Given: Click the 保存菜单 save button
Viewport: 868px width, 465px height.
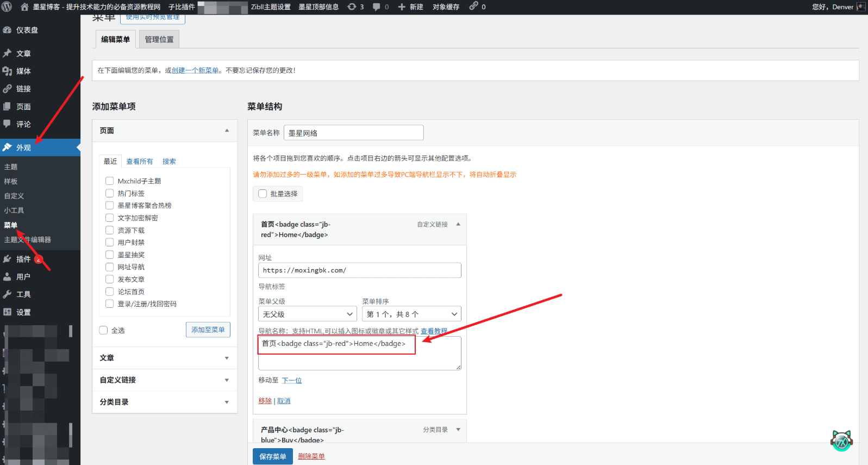Looking at the screenshot, I should coord(273,456).
